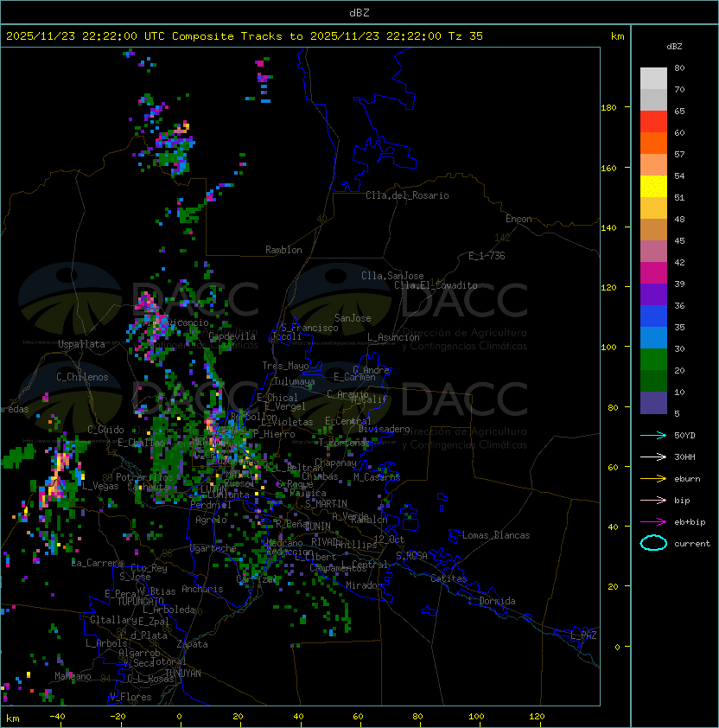This screenshot has height=728, width=719.
Task: Click the '50YD' legend label
Action: (684, 435)
